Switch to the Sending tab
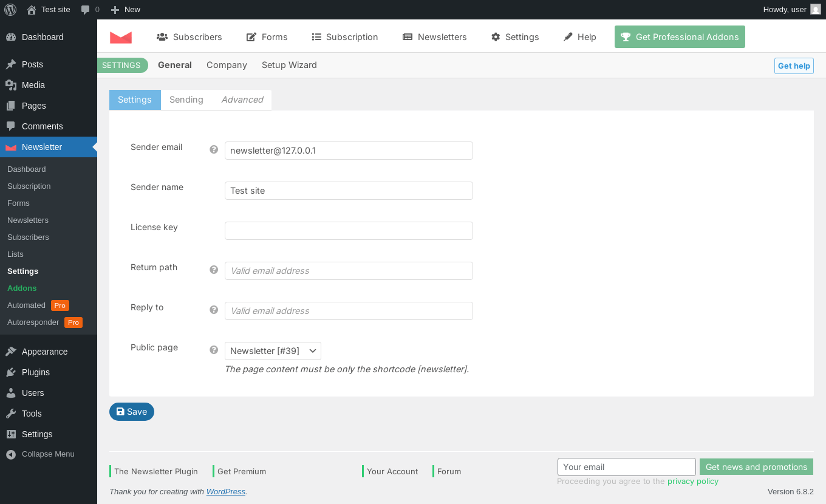 click(186, 100)
